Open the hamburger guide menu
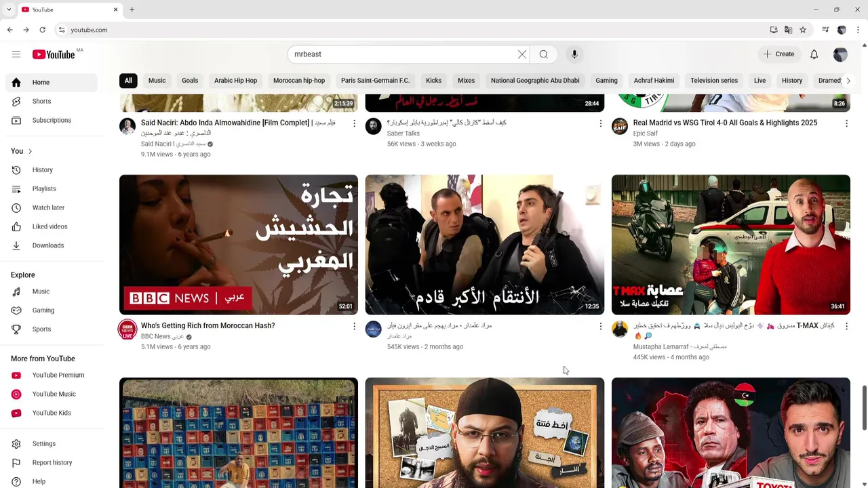Viewport: 868px width, 488px height. click(x=16, y=54)
